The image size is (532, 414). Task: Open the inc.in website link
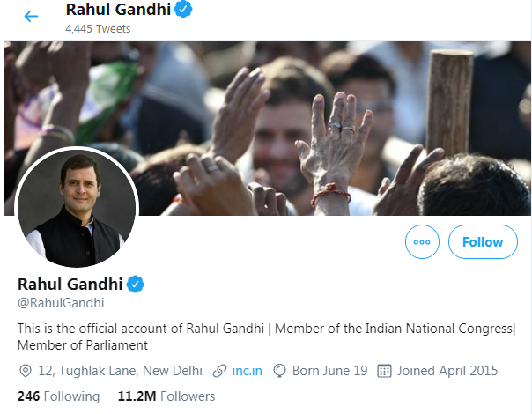pyautogui.click(x=248, y=371)
